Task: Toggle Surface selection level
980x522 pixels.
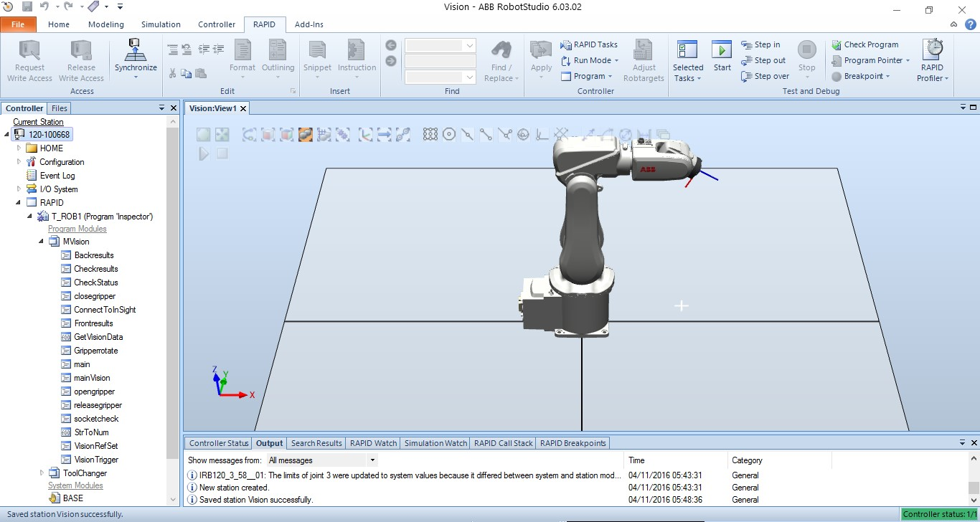Action: pyautogui.click(x=268, y=134)
